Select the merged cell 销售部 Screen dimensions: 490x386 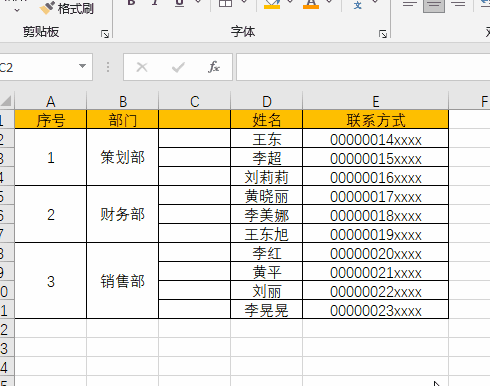point(123,281)
